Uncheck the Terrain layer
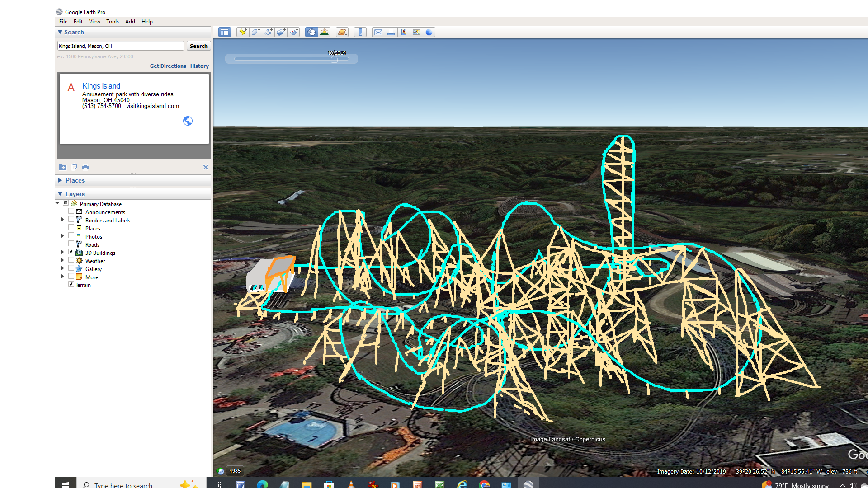The height and width of the screenshot is (488, 868). tap(71, 285)
